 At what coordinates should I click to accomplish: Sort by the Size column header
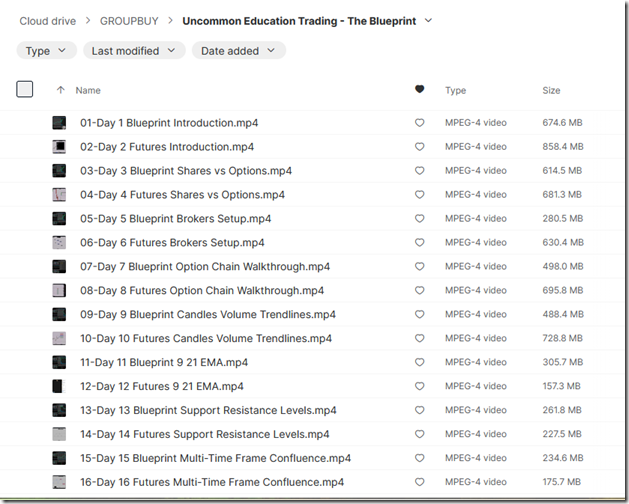click(552, 90)
